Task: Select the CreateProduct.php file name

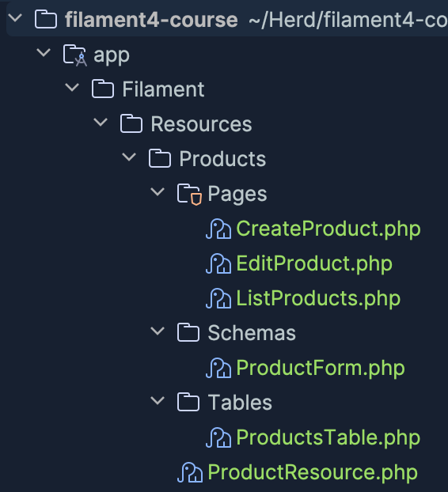Action: (328, 229)
